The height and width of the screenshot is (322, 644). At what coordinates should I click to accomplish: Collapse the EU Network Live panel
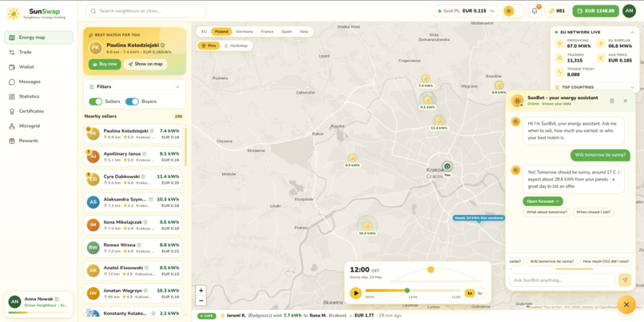click(632, 32)
